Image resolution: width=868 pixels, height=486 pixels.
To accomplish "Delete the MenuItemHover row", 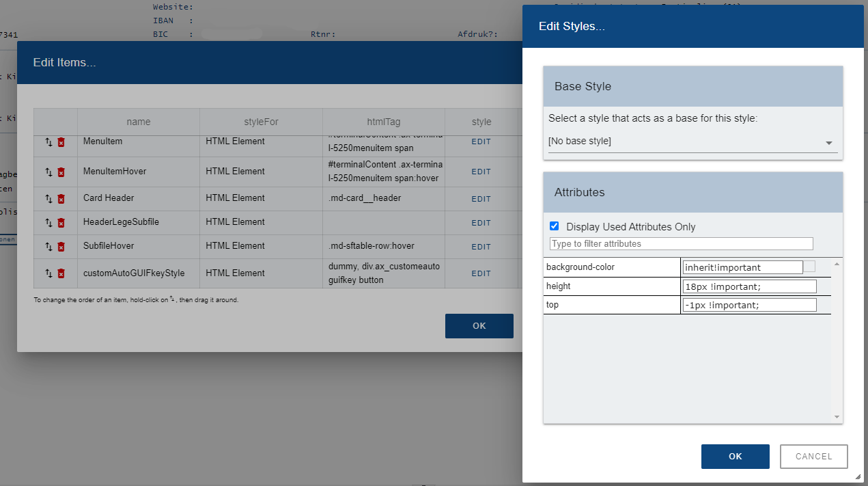I will click(x=61, y=172).
